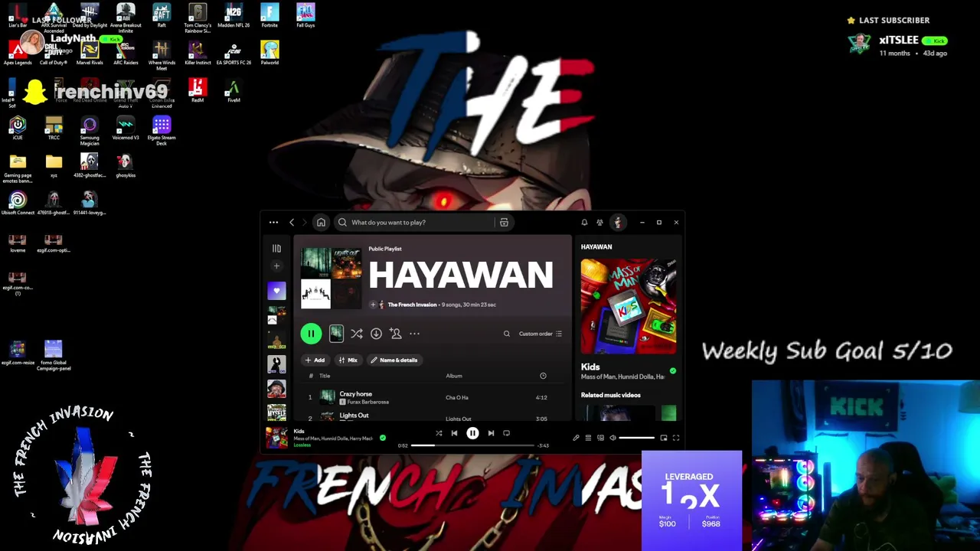Open the Fortnite desktop shortcut

click(x=269, y=16)
